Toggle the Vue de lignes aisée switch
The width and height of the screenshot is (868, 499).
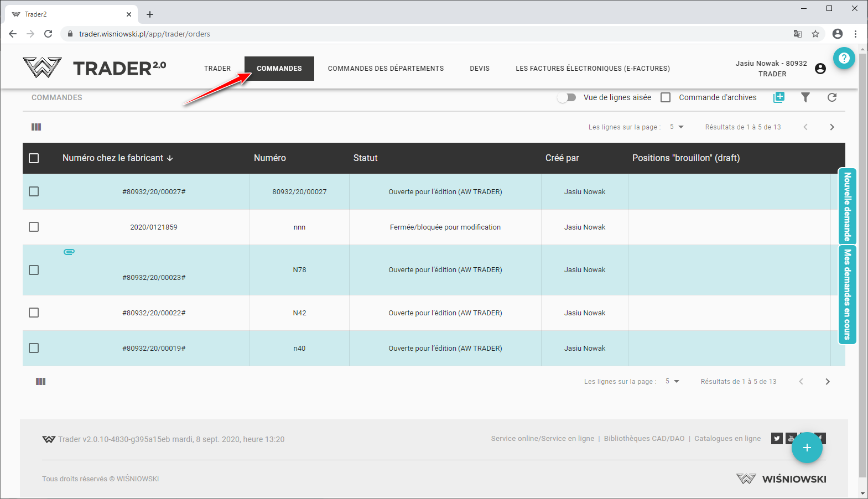(x=566, y=97)
